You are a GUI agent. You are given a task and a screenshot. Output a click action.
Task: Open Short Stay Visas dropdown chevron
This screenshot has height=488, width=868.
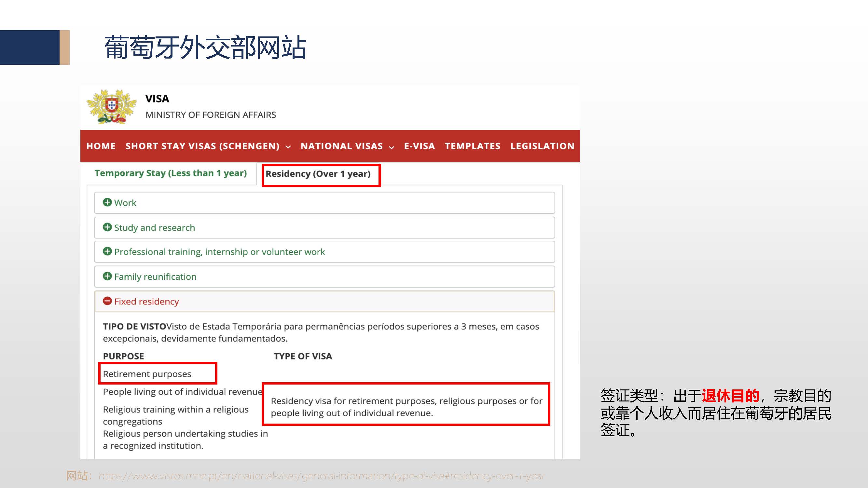pos(288,146)
